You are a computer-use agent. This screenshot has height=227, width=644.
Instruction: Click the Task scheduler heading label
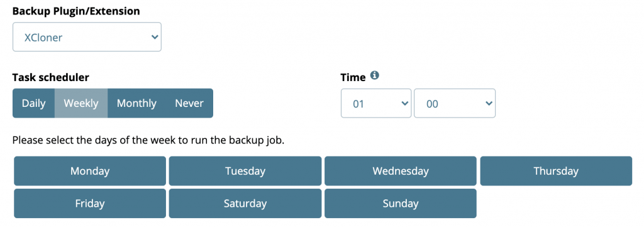tap(50, 77)
